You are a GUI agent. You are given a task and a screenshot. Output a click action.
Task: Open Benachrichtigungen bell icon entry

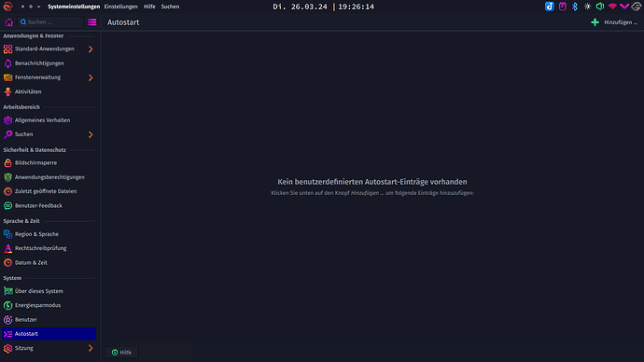[7, 63]
